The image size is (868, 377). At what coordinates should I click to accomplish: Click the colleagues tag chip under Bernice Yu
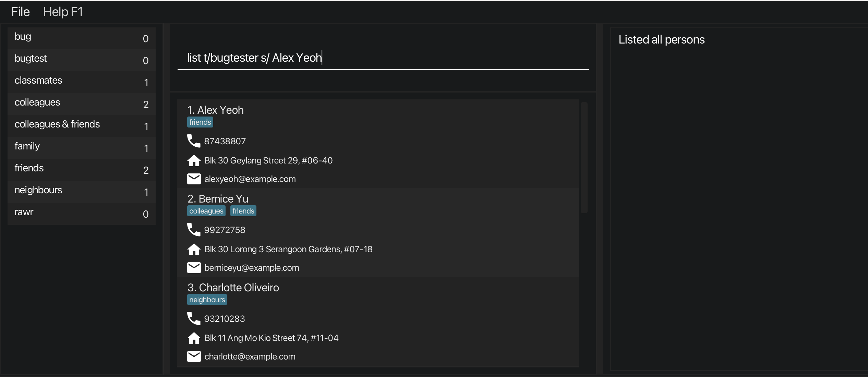click(206, 211)
